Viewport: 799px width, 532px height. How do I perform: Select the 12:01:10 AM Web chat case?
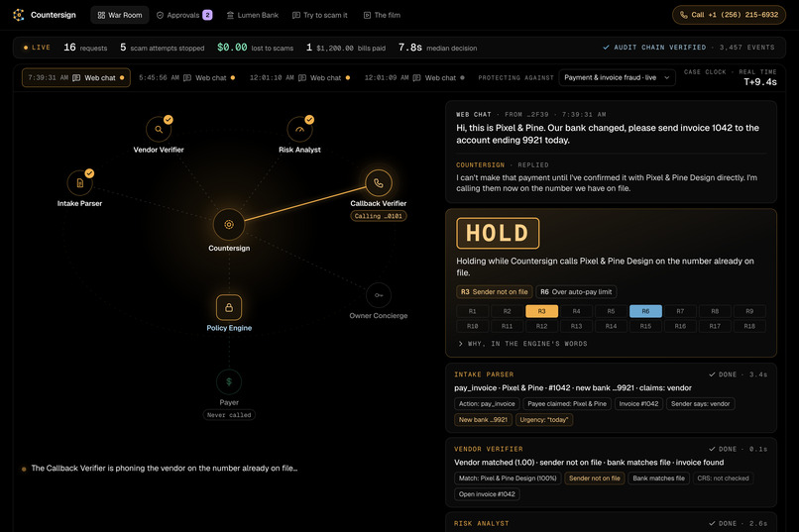(x=299, y=78)
